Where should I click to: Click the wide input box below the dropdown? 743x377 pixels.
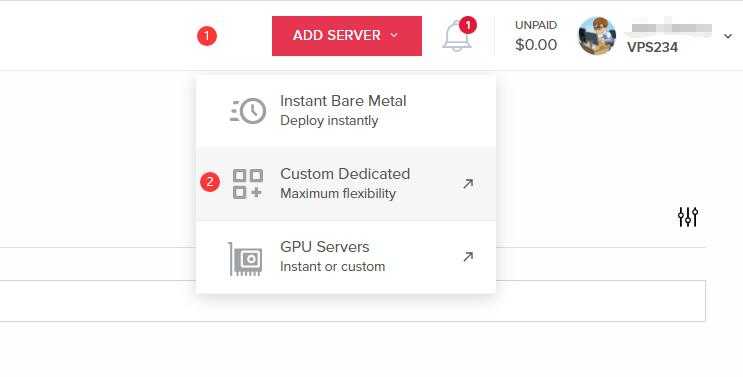click(x=353, y=301)
